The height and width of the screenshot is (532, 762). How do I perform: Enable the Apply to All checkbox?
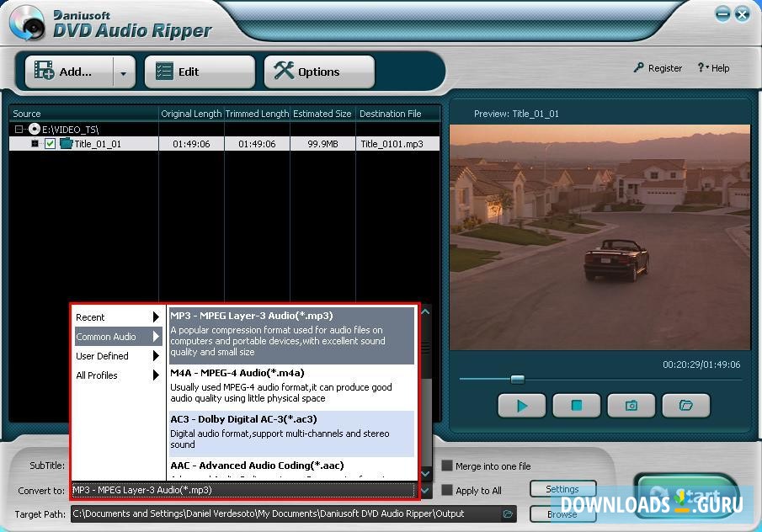pyautogui.click(x=447, y=490)
